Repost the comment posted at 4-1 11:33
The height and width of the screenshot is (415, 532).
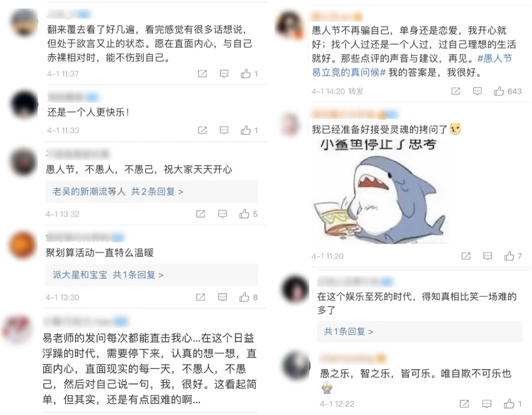coord(202,130)
